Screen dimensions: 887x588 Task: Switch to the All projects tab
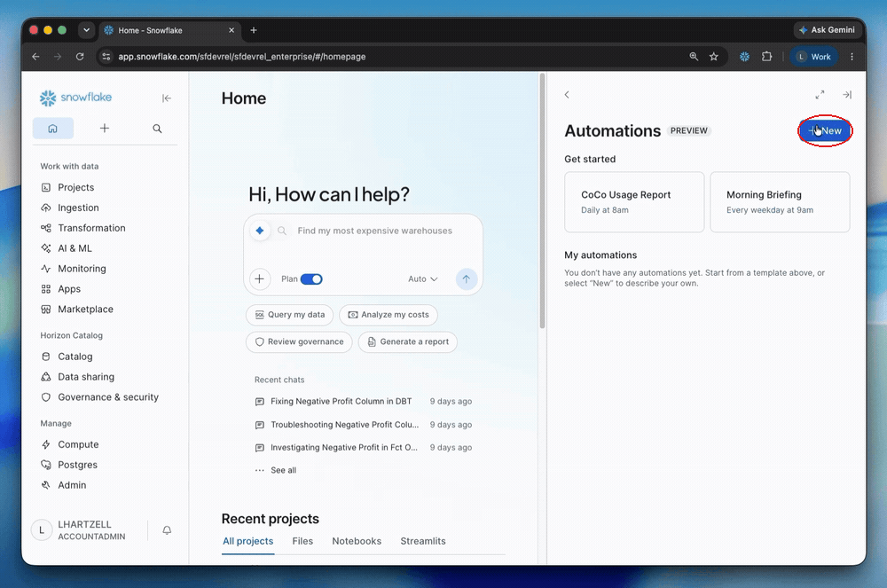(247, 541)
